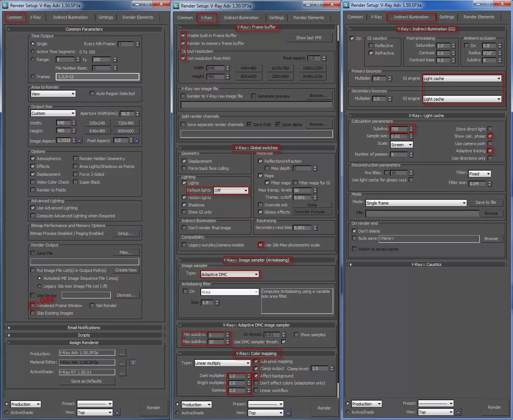
Task: Open the Output Size Custom dropdown
Action: pos(53,113)
